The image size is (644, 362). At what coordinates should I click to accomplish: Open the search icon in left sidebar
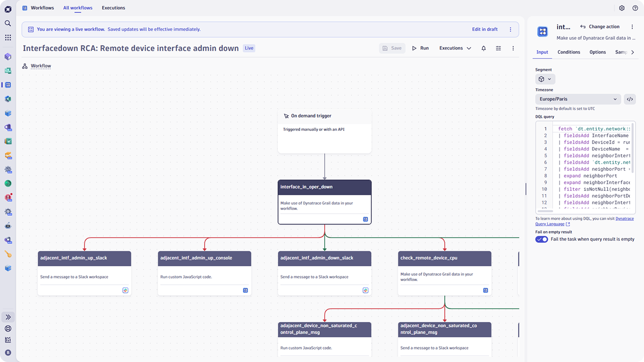8,23
